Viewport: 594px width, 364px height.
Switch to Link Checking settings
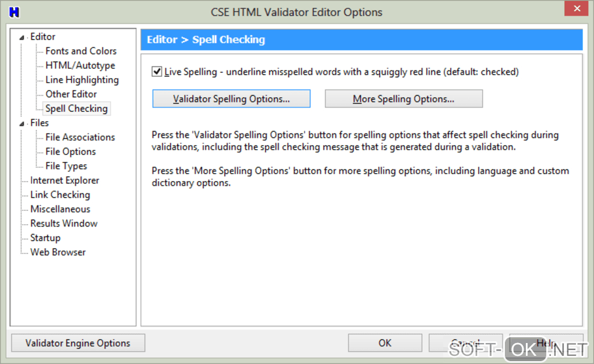point(60,195)
